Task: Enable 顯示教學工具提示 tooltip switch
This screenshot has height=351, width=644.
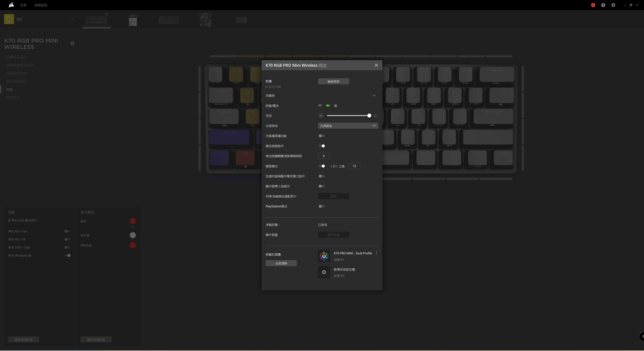Action: point(321,186)
